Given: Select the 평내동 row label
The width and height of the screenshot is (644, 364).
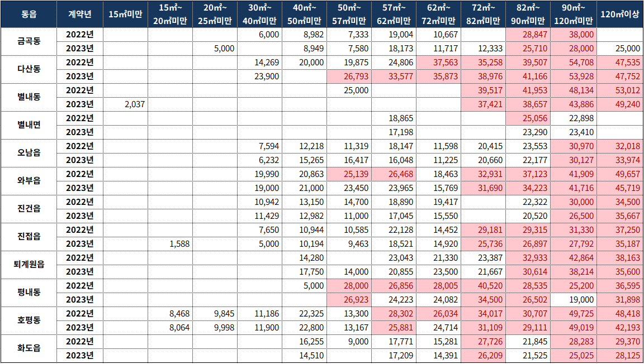Looking at the screenshot, I should 29,293.
